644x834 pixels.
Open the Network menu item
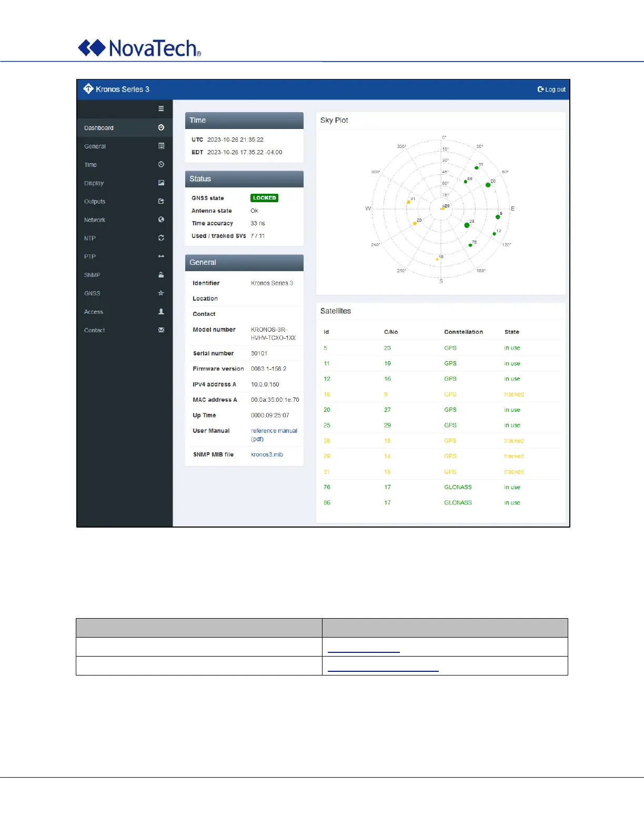point(125,220)
